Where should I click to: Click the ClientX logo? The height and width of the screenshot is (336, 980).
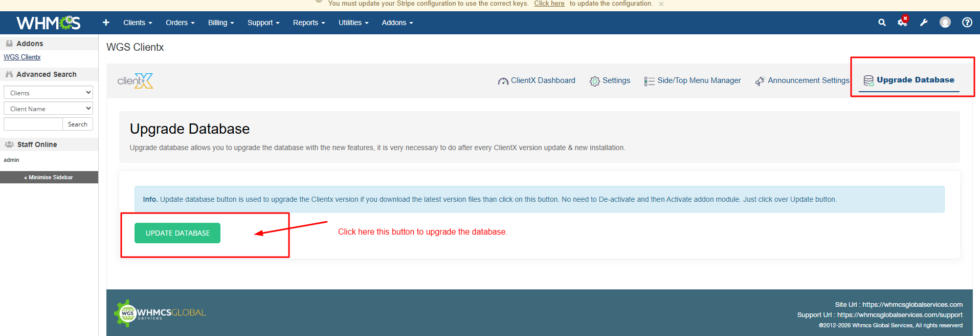[x=136, y=81]
